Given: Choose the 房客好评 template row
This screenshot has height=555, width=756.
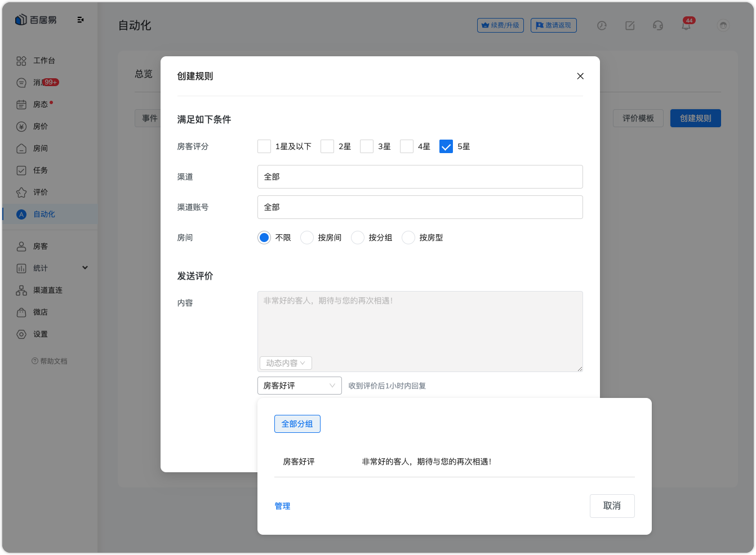Looking at the screenshot, I should pyautogui.click(x=455, y=462).
